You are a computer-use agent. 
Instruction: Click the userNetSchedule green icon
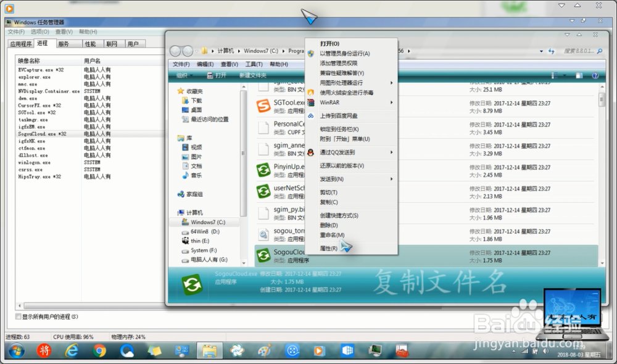(x=263, y=191)
